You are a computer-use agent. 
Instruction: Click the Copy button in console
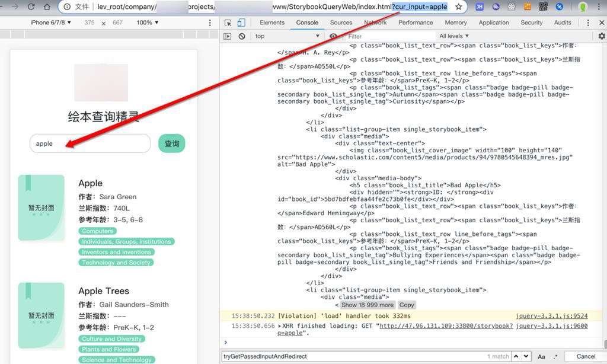click(x=407, y=305)
